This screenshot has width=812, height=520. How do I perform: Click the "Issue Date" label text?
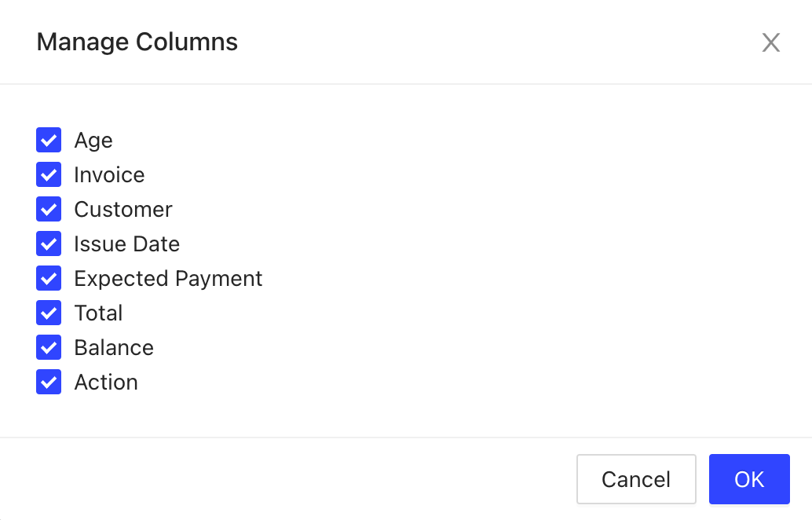click(x=127, y=244)
